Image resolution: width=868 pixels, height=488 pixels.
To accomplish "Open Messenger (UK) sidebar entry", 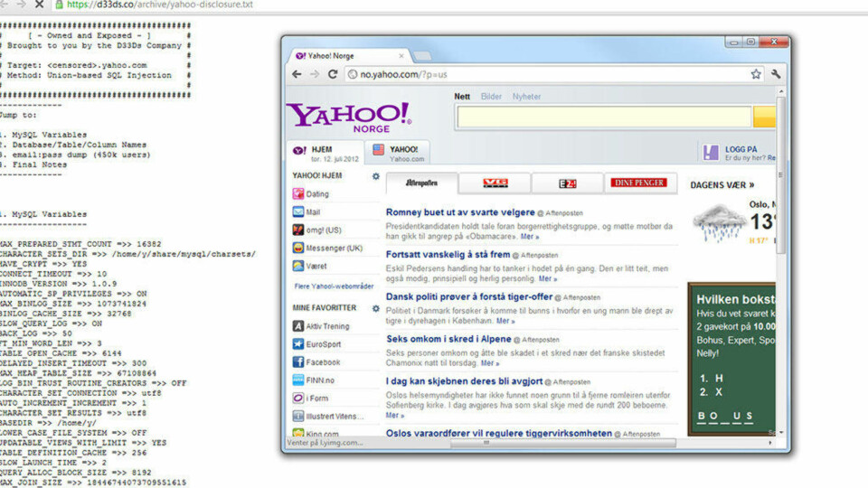I will 327,248.
